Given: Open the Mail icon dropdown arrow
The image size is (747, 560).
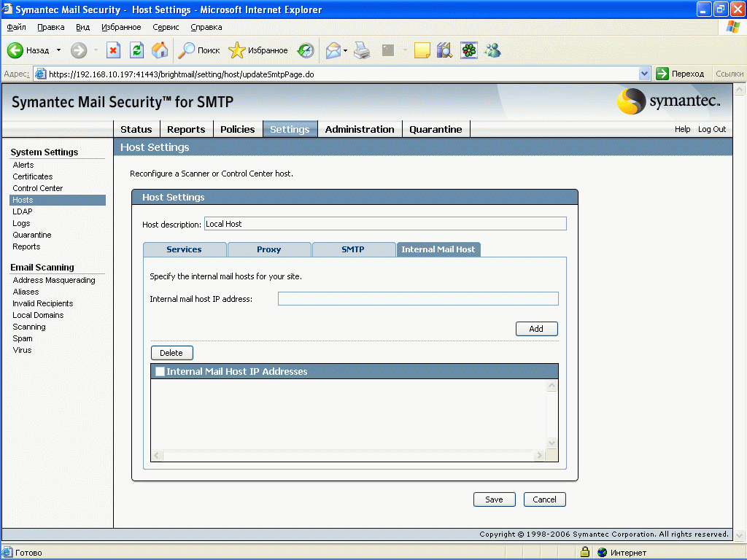Looking at the screenshot, I should [x=345, y=50].
